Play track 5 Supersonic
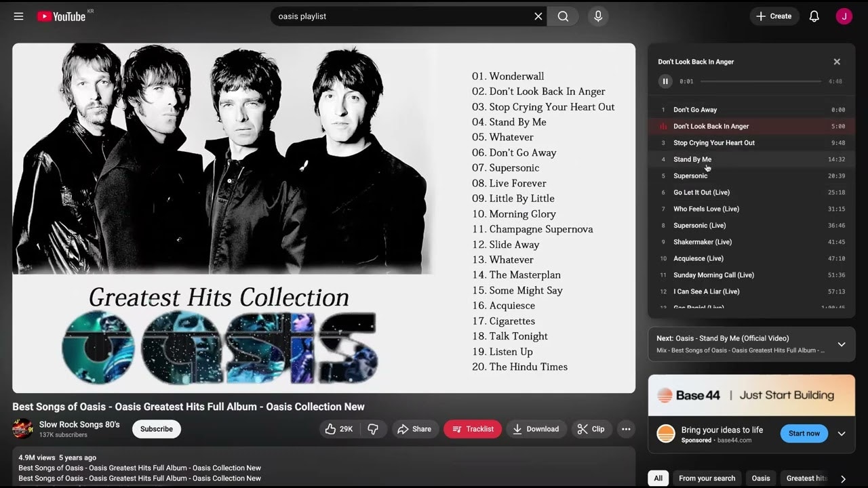868x488 pixels. [x=751, y=176]
